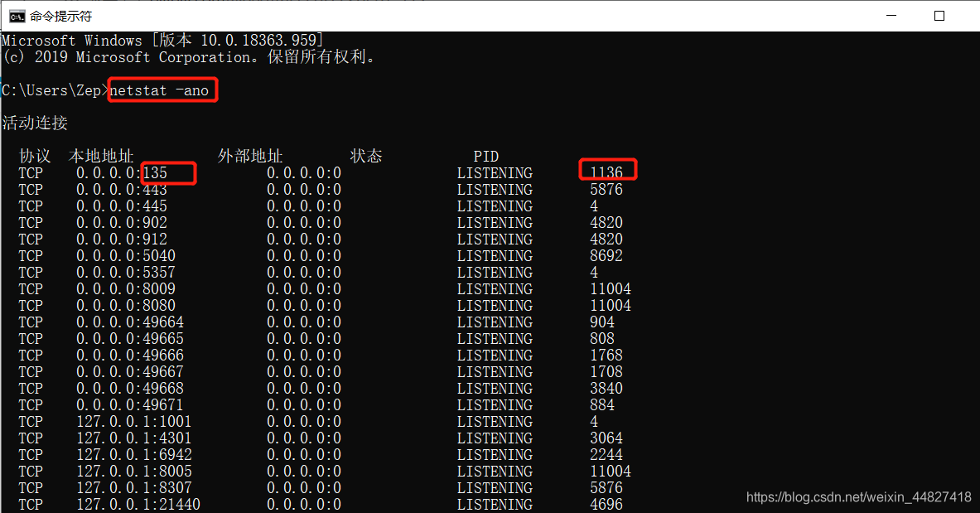Click local address 0.0.0.0:49668
This screenshot has width=980, height=513.
[130, 389]
